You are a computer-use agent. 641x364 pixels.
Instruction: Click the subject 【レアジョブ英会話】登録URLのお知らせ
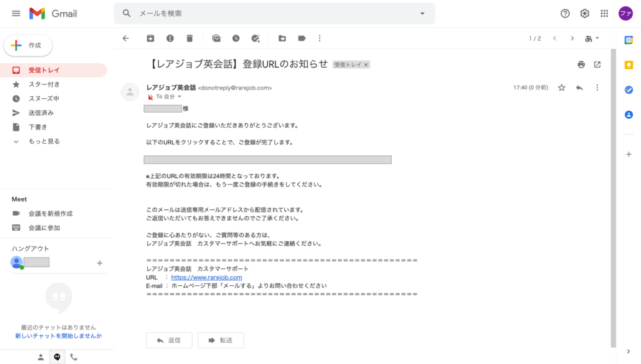click(x=237, y=64)
